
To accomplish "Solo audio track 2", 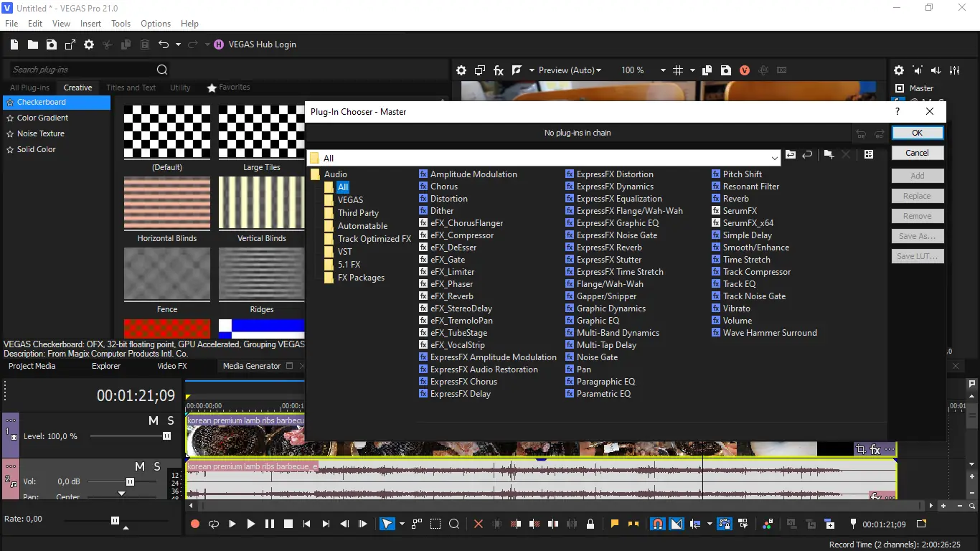I will tap(157, 466).
